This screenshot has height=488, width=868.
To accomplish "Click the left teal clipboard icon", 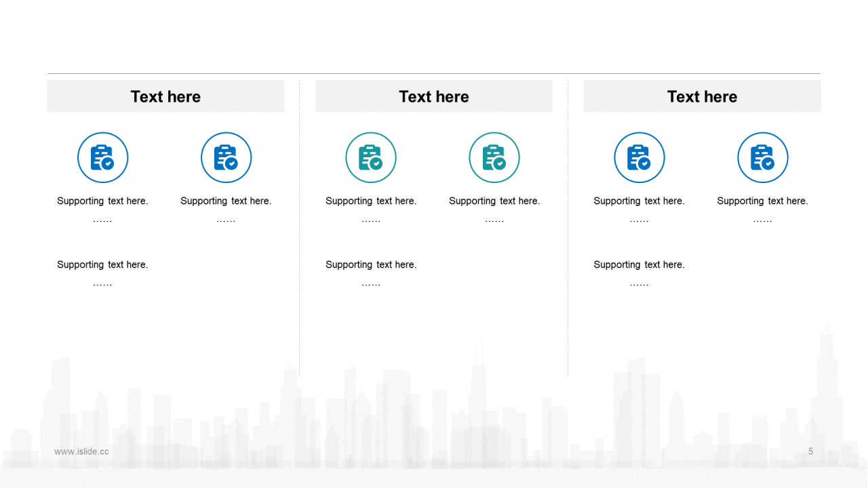I will pyautogui.click(x=371, y=158).
